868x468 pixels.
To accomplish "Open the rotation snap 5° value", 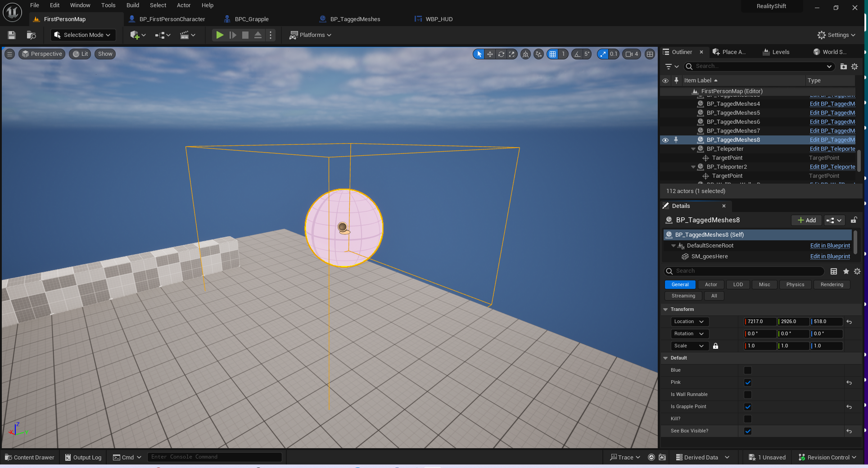I will click(x=587, y=54).
